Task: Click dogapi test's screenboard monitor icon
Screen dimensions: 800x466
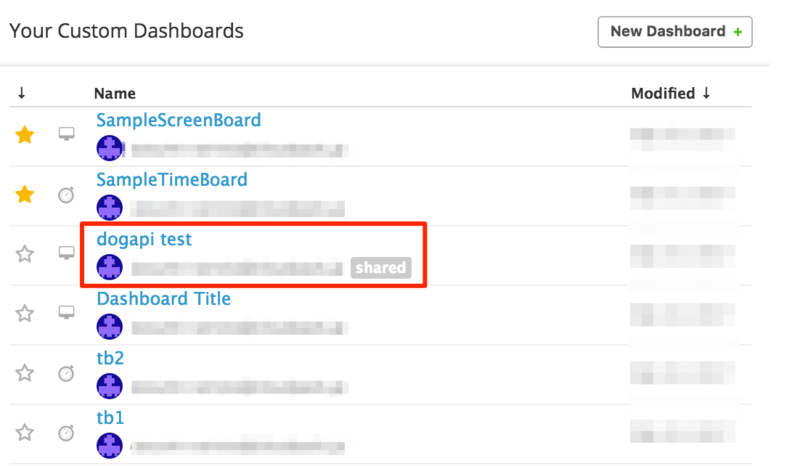Action: [x=66, y=253]
